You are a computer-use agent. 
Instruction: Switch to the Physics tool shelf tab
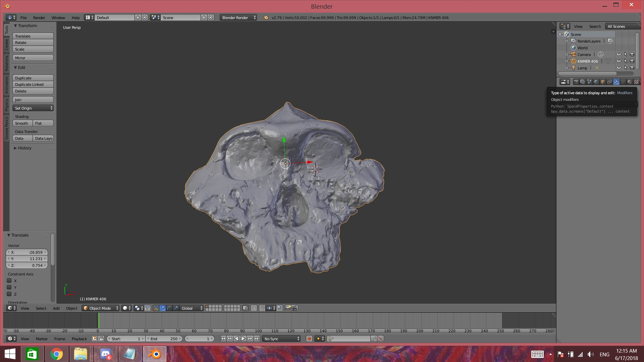click(x=6, y=105)
